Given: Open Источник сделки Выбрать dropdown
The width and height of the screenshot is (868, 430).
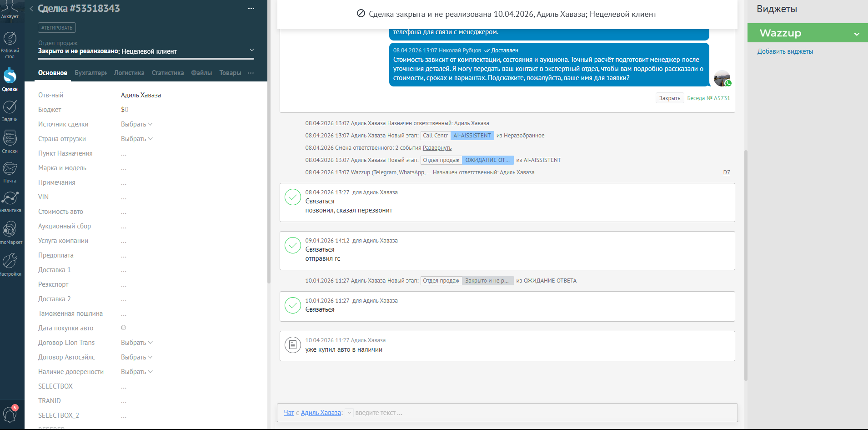Looking at the screenshot, I should [136, 124].
